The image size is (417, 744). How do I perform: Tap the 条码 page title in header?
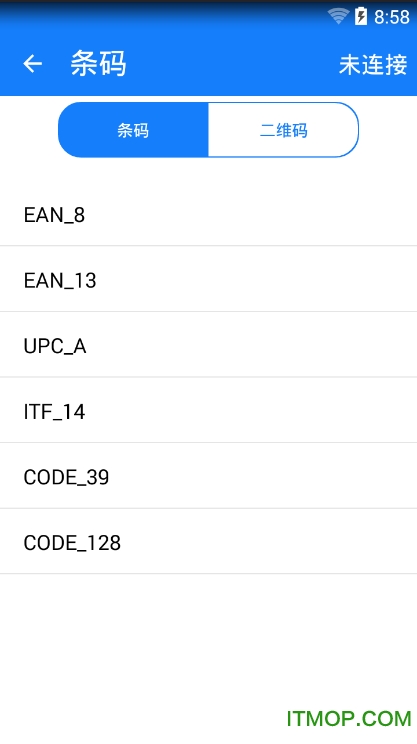[x=98, y=64]
